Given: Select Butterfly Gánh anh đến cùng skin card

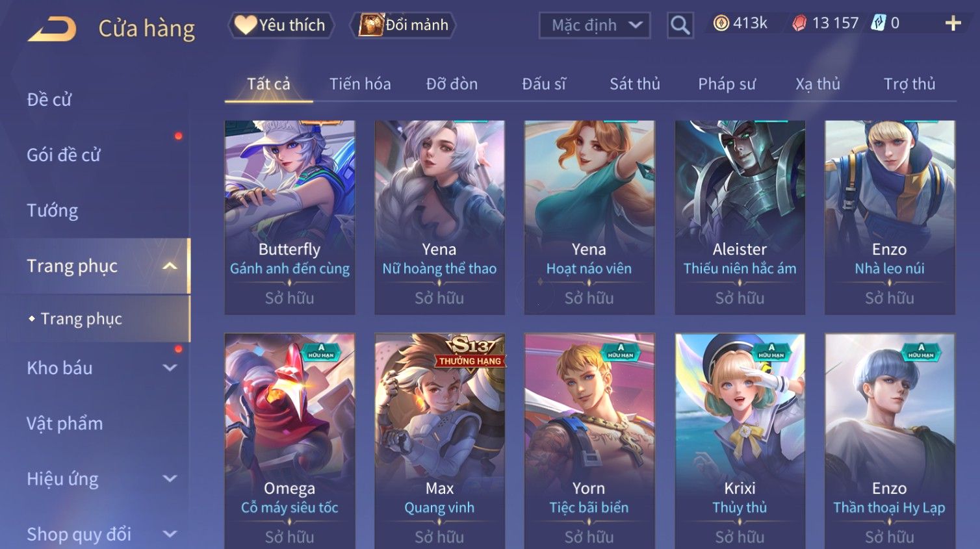Looking at the screenshot, I should (x=290, y=218).
